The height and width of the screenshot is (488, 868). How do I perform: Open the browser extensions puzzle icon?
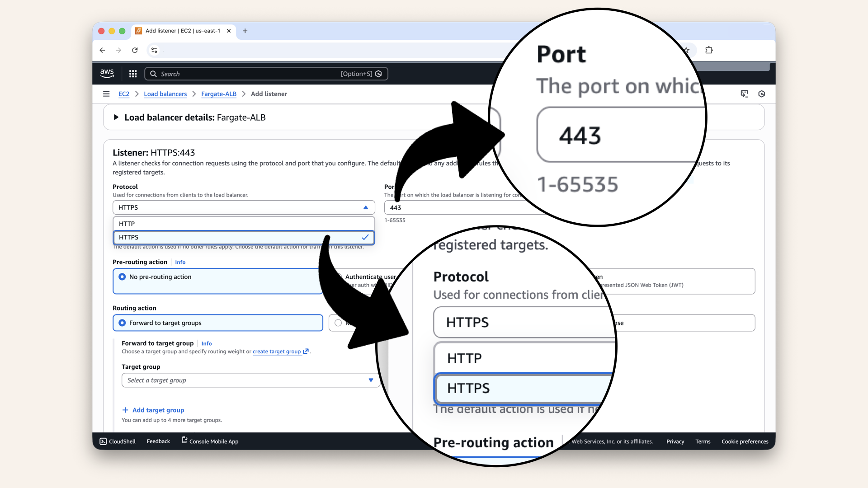tap(709, 50)
